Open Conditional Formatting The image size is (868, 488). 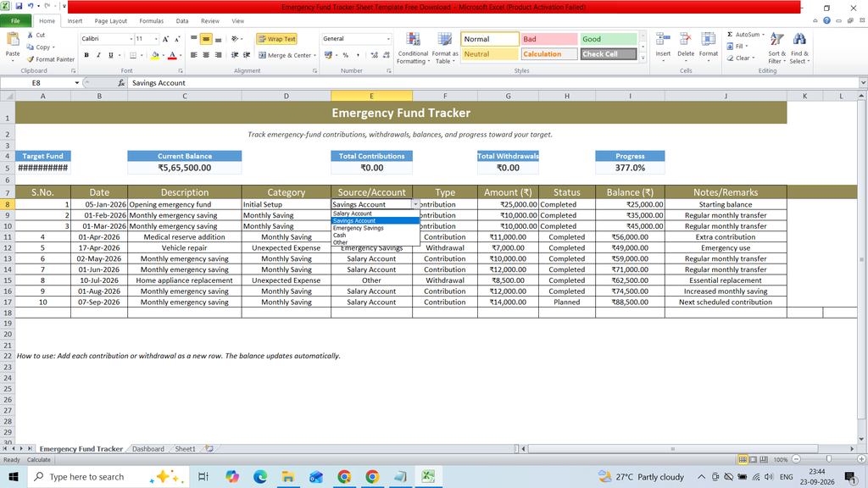point(413,48)
